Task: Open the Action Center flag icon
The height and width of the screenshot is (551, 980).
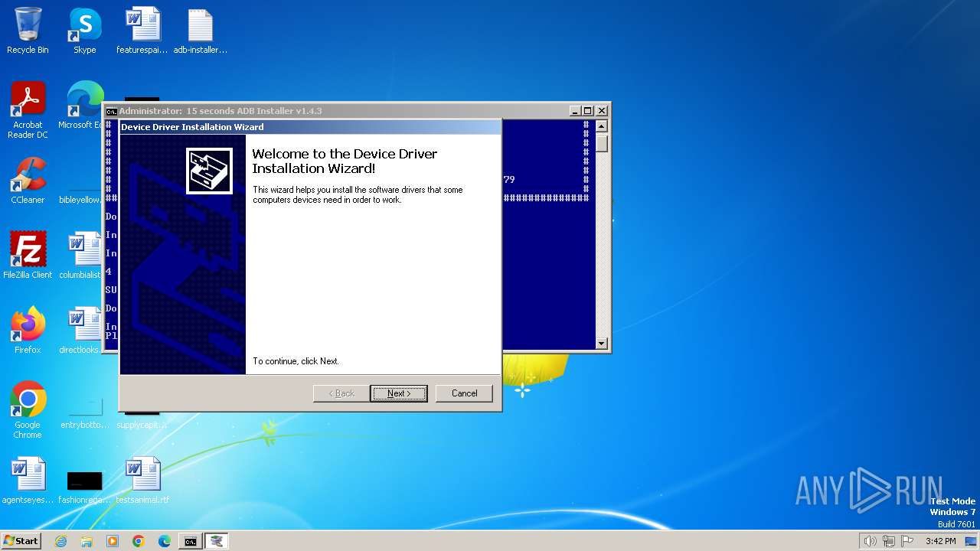Action: (x=907, y=541)
